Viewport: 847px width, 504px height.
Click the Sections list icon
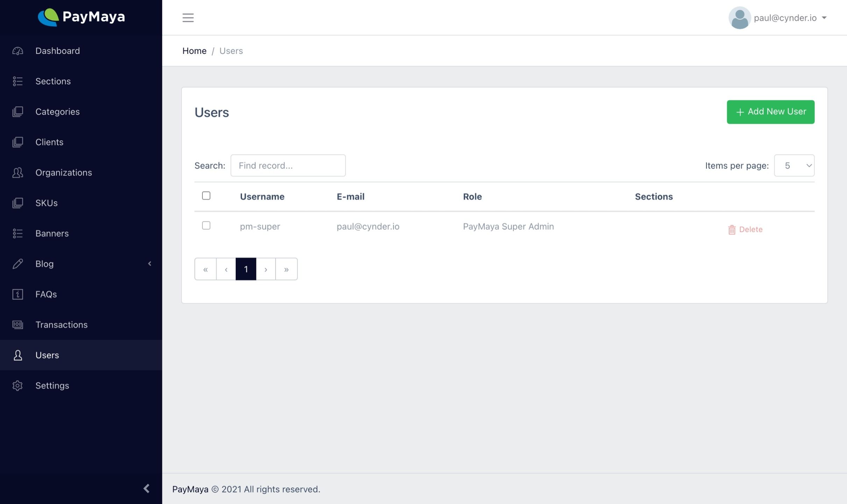(17, 81)
